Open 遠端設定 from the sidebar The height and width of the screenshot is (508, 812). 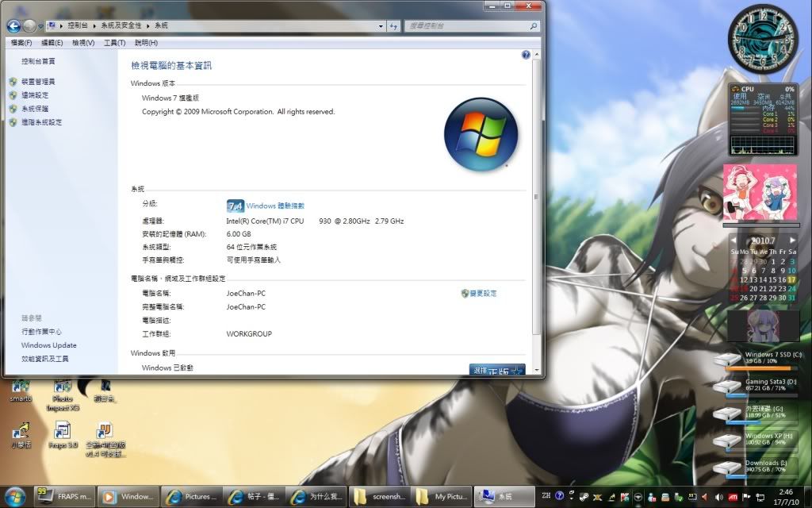pyautogui.click(x=35, y=95)
